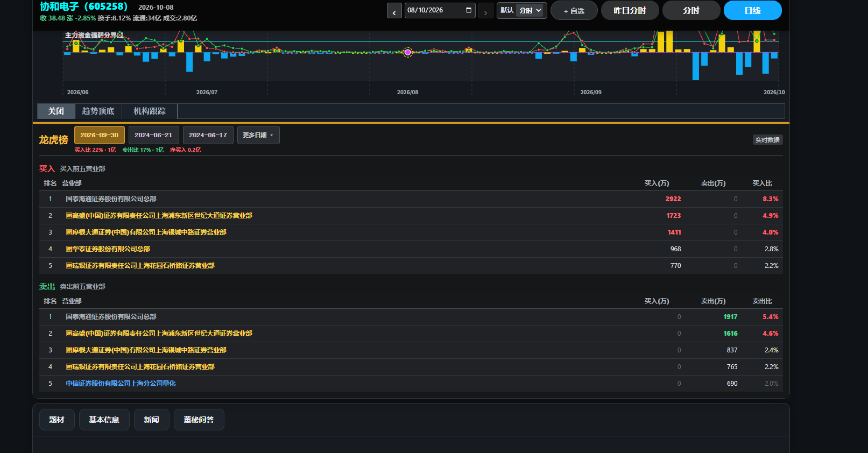This screenshot has width=868, height=453.
Task: Click the 关闭 tab
Action: click(56, 111)
